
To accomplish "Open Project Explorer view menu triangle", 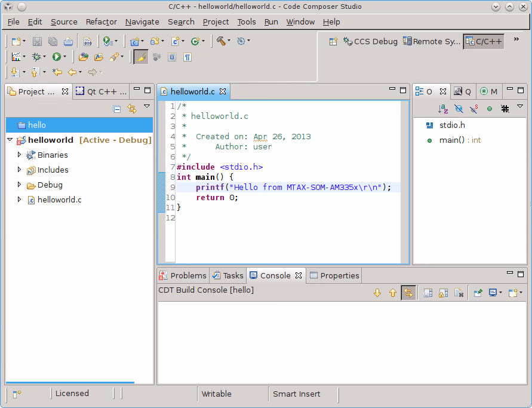I will (147, 106).
